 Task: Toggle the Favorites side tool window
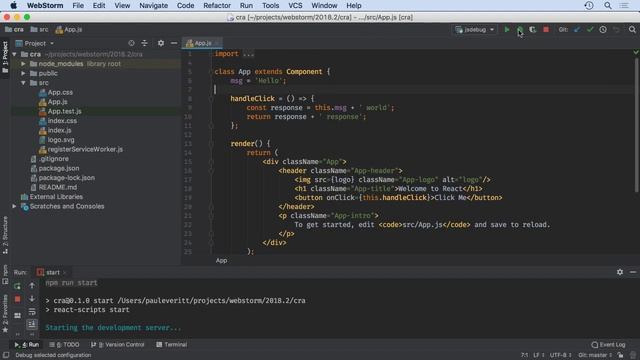pos(5,313)
